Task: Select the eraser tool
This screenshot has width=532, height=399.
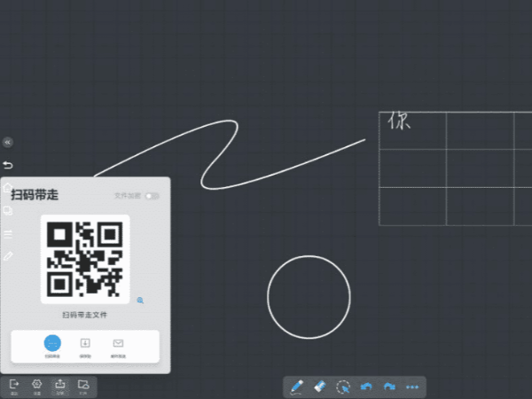Action: pos(321,387)
